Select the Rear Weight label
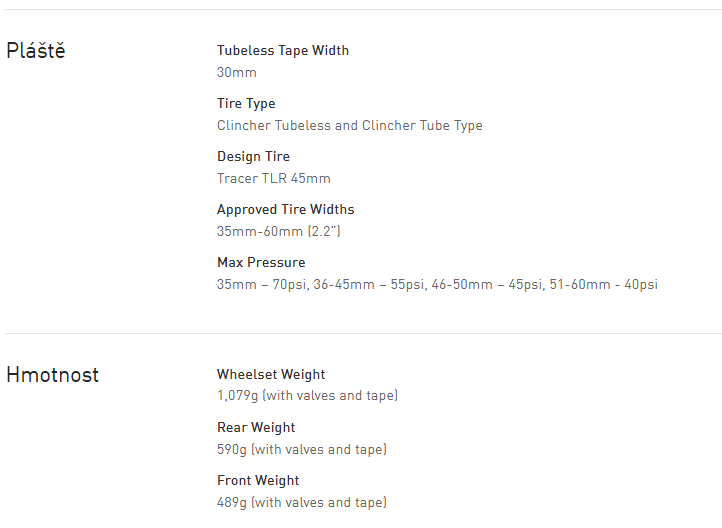Viewport: 722px width, 528px height. [256, 427]
